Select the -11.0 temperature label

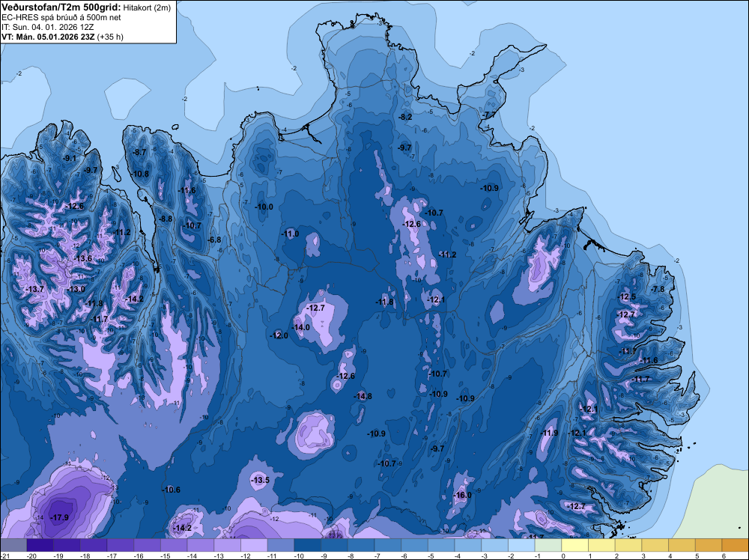point(290,234)
